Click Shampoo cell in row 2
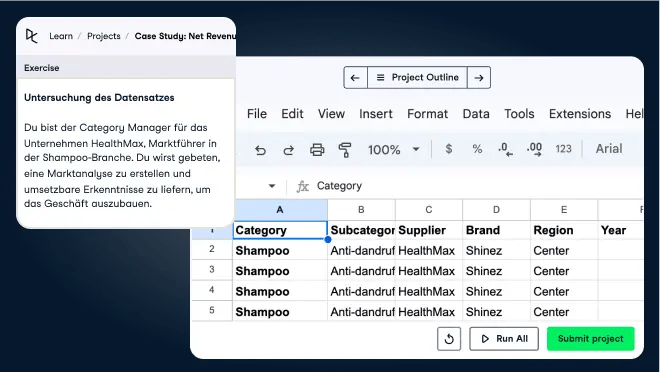660x372 pixels. [280, 250]
